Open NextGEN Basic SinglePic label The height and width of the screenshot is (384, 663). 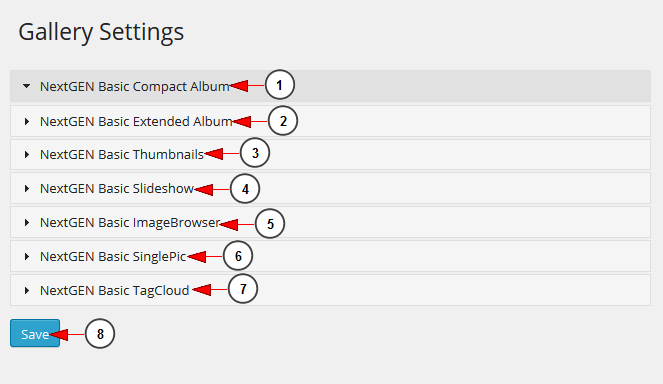[x=113, y=256]
